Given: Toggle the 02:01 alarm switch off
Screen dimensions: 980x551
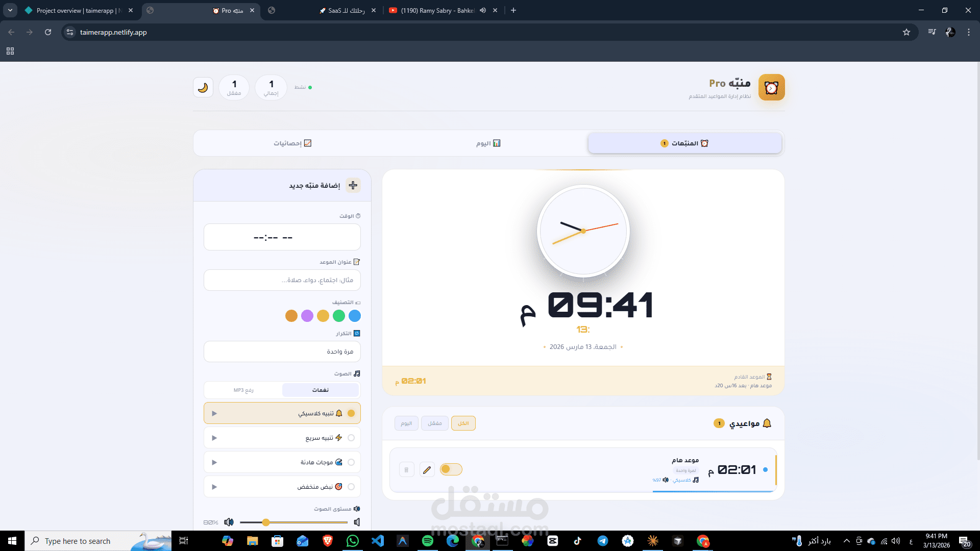Looking at the screenshot, I should [x=451, y=469].
